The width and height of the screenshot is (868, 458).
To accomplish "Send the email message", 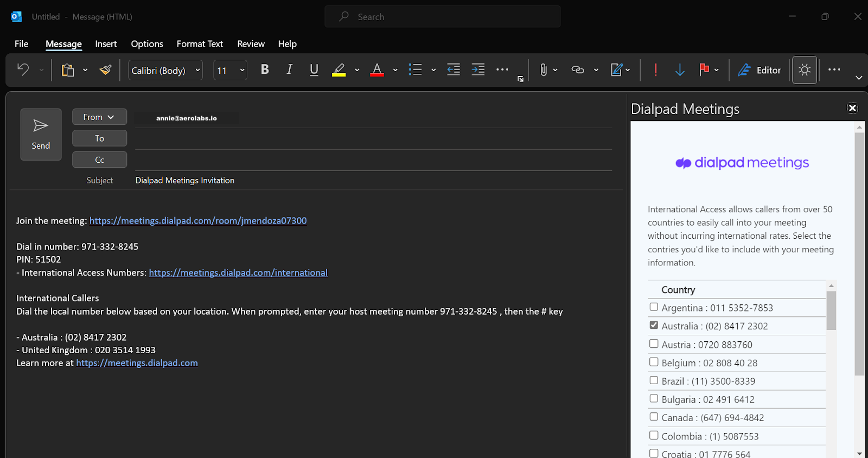I will click(x=41, y=135).
